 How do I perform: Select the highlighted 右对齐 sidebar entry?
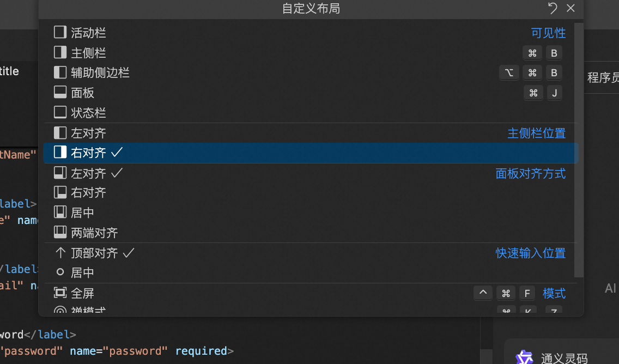click(88, 153)
